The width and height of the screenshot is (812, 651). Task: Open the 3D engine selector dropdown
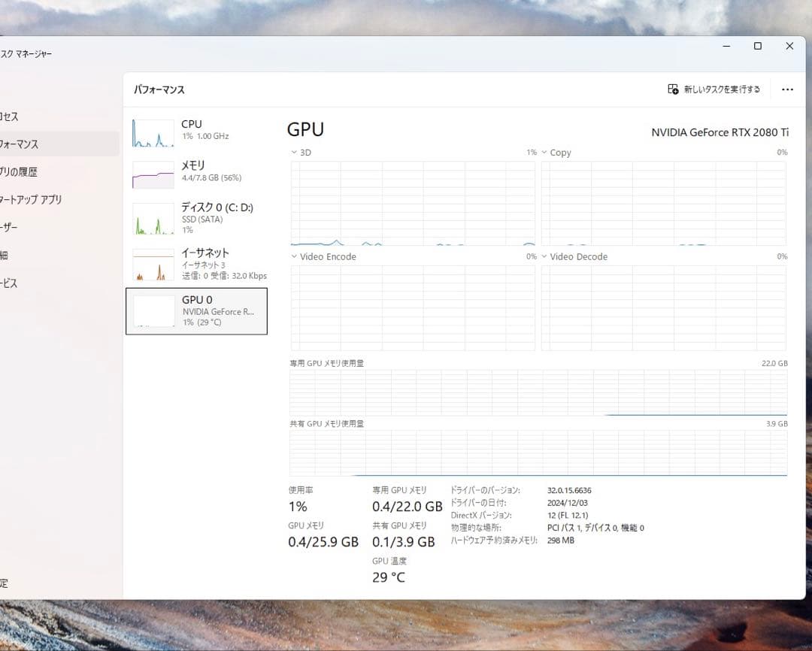(298, 152)
